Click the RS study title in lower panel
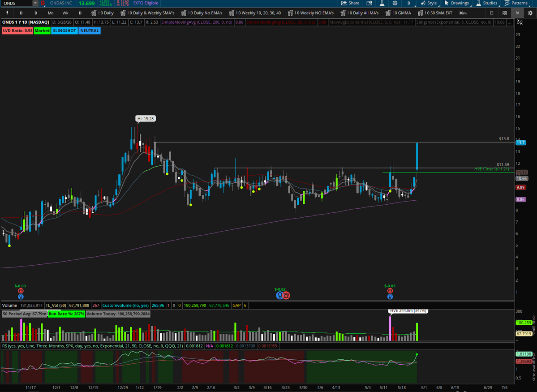 click(92, 346)
